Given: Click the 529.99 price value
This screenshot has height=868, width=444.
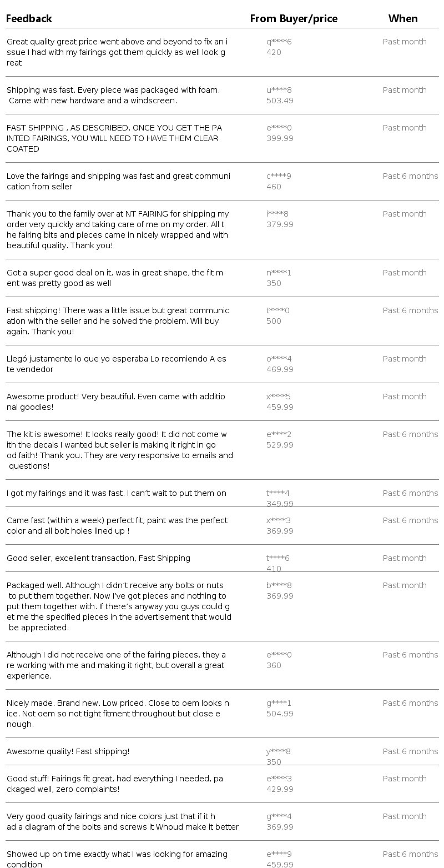Looking at the screenshot, I should (280, 445).
